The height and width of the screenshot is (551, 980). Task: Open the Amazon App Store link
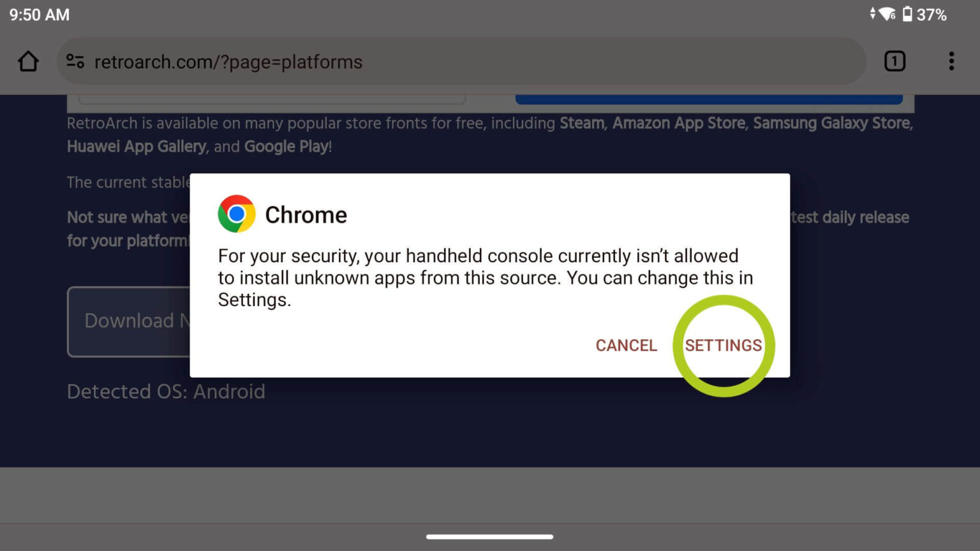click(x=679, y=123)
